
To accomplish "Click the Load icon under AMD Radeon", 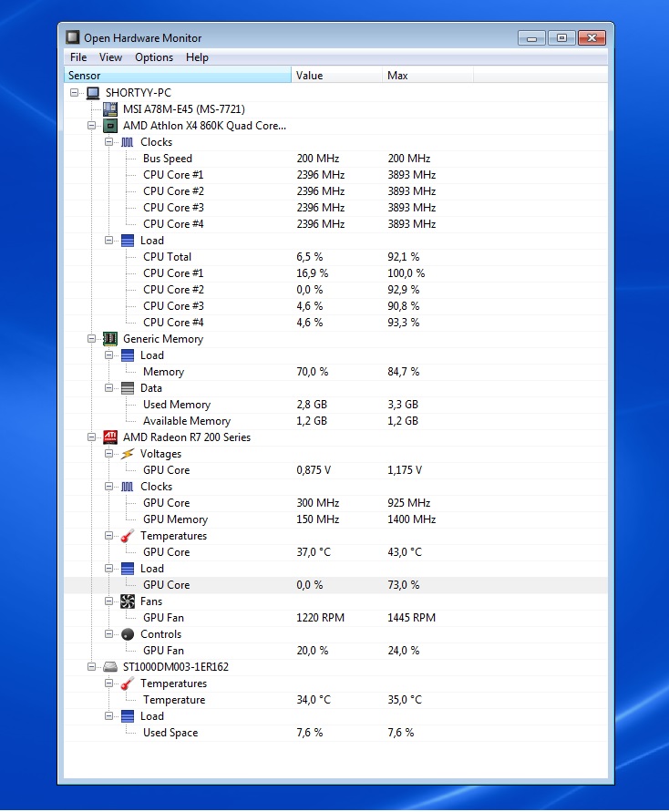I will 128,569.
